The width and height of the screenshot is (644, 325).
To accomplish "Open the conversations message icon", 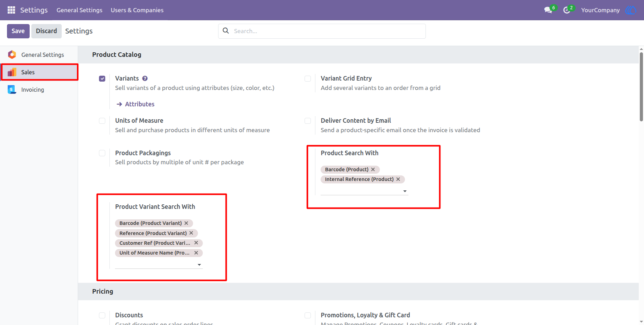I will tap(548, 10).
